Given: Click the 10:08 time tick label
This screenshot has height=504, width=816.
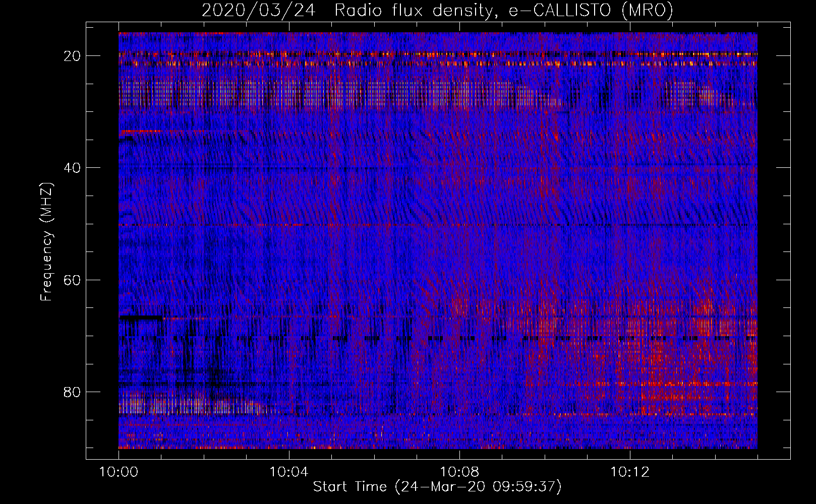Looking at the screenshot, I should [x=459, y=472].
